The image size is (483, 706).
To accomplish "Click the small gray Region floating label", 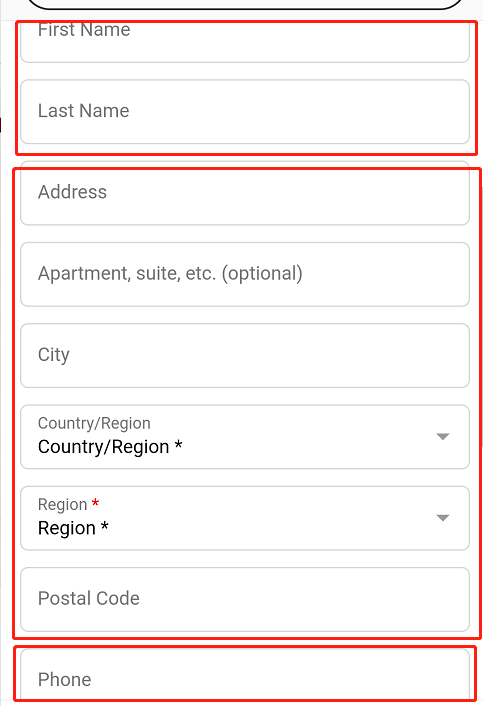I will point(63,505).
